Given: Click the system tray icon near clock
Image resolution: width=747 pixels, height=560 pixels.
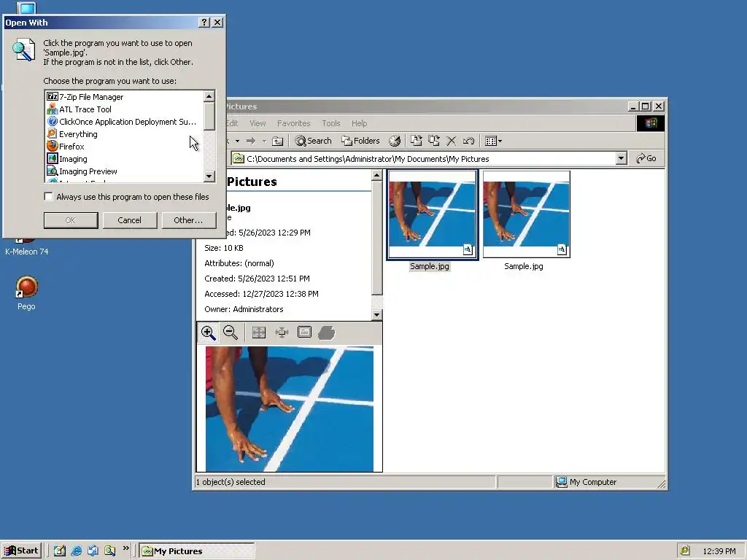Looking at the screenshot, I should click(x=684, y=551).
